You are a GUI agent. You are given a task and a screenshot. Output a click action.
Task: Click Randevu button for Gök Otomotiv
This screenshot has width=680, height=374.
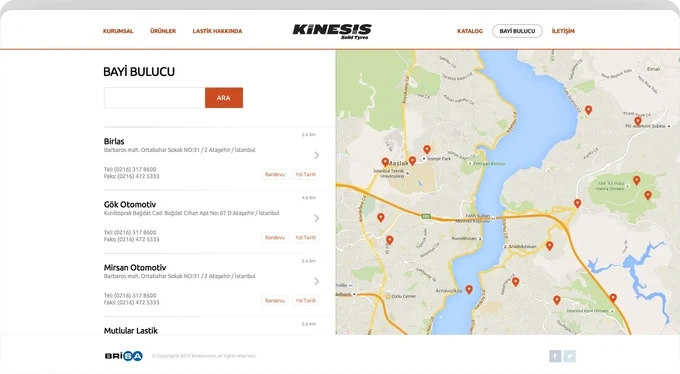tap(275, 237)
